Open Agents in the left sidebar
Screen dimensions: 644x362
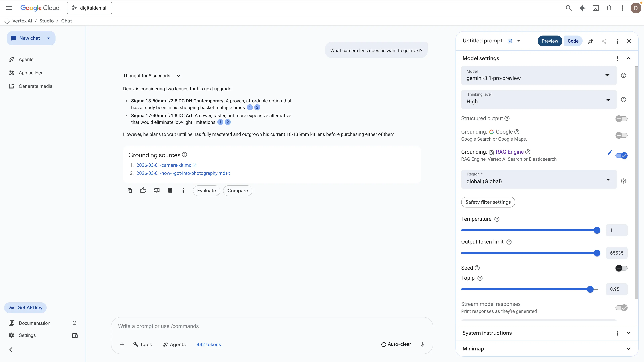tap(26, 59)
